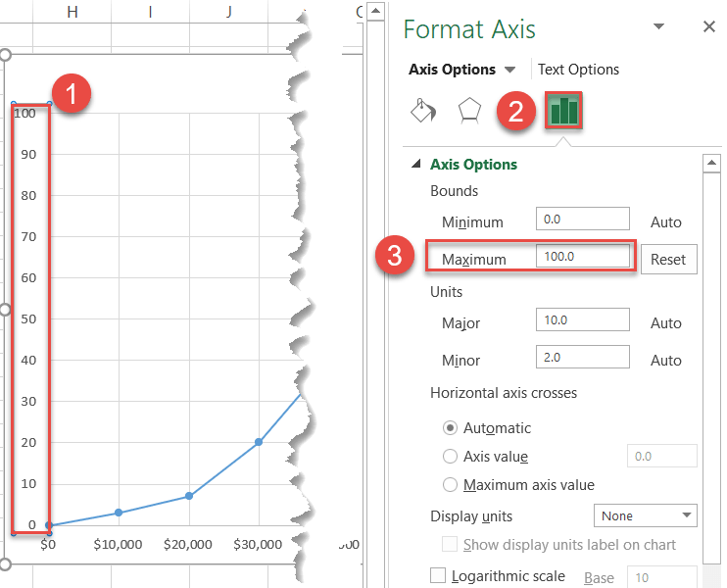Expand the Axis Options dropdown arrow

pos(510,70)
